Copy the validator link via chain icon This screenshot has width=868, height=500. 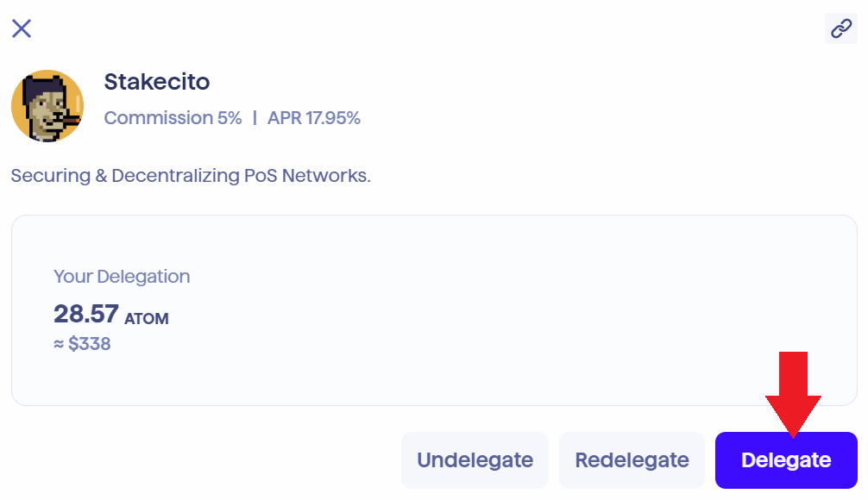click(840, 28)
